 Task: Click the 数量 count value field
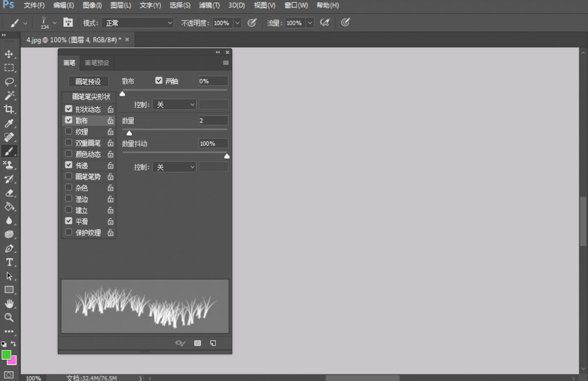(213, 120)
